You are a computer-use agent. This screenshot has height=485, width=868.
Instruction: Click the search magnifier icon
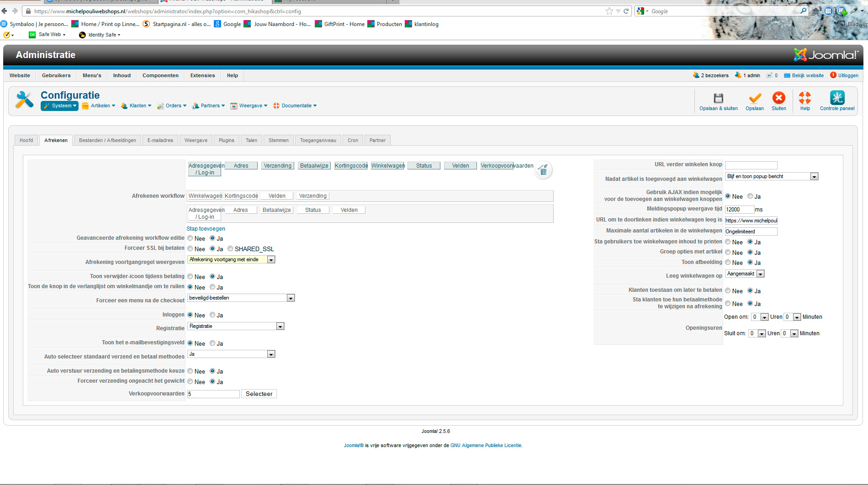click(x=804, y=11)
